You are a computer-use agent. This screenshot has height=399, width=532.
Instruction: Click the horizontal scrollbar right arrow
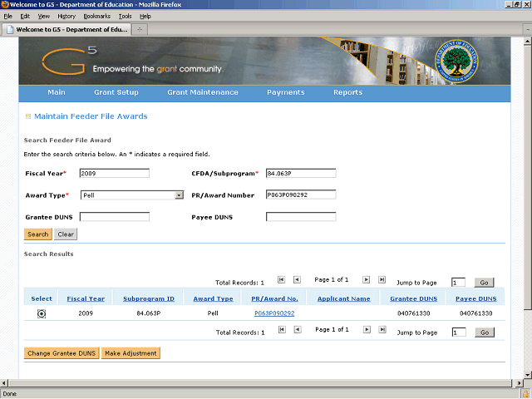point(519,383)
